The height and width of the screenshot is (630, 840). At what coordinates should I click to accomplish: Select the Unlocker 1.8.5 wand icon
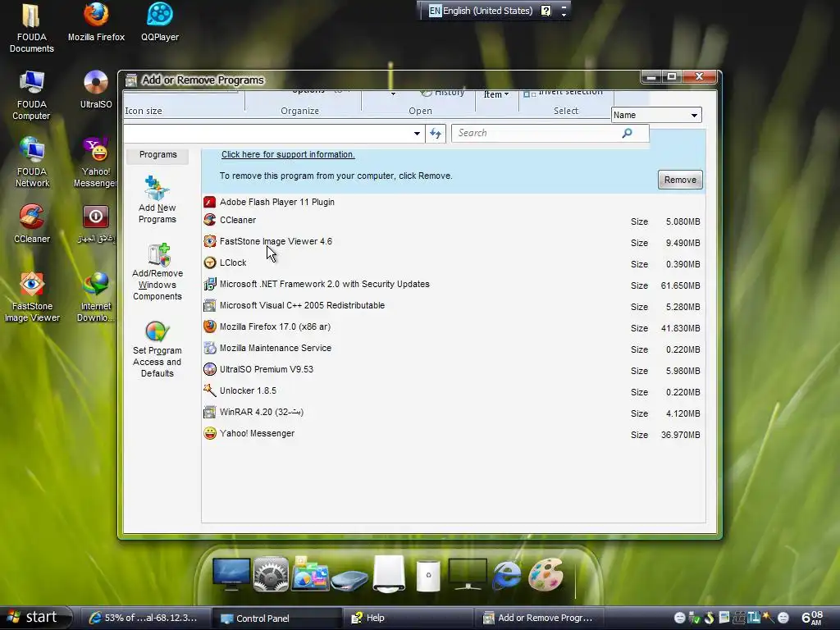(209, 390)
